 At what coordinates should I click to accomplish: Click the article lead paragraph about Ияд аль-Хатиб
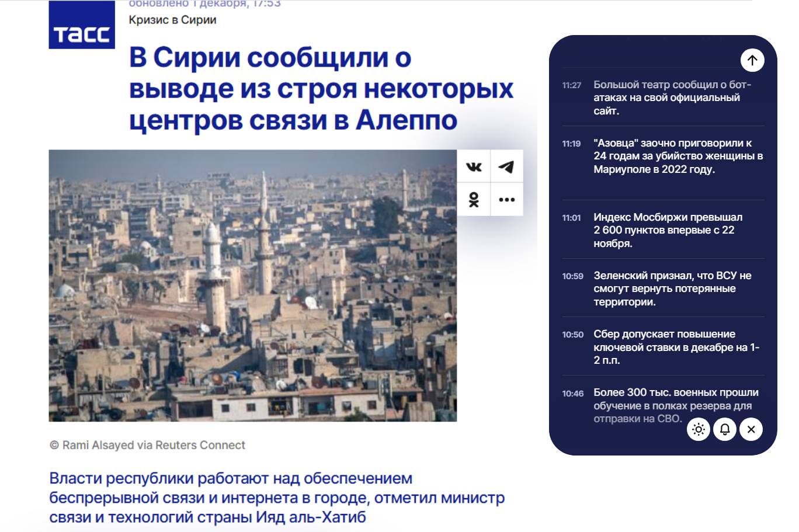pyautogui.click(x=277, y=498)
